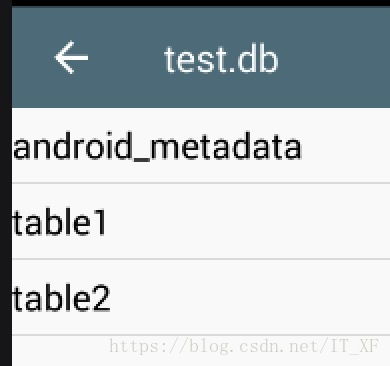The height and width of the screenshot is (366, 390).
Task: Click the blog.csdn.net watermark URL
Action: tap(244, 346)
